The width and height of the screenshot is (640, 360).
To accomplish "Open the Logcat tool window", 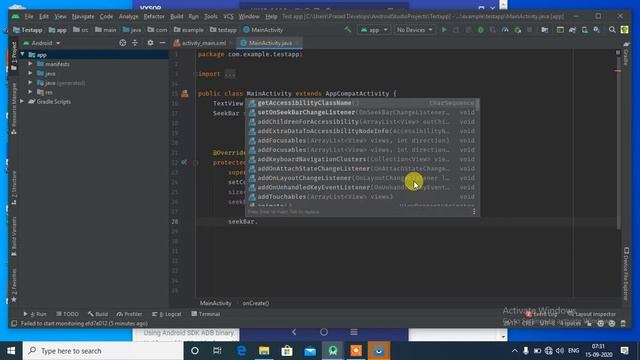I will click(167, 314).
